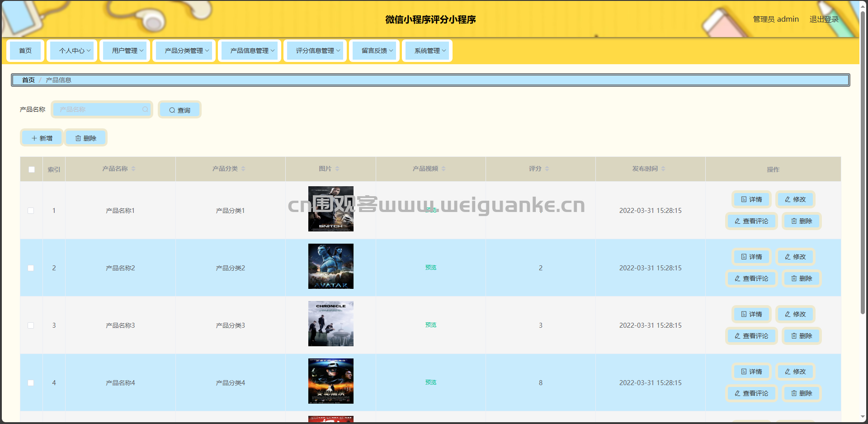Viewport: 868px width, 424px height.
Task: Click 删除 in row 产品名称2
Action: pos(802,278)
